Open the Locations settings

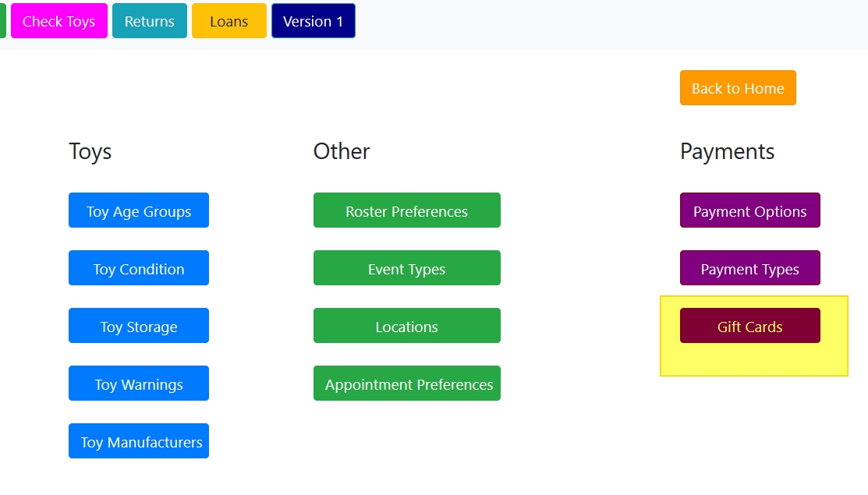click(406, 326)
